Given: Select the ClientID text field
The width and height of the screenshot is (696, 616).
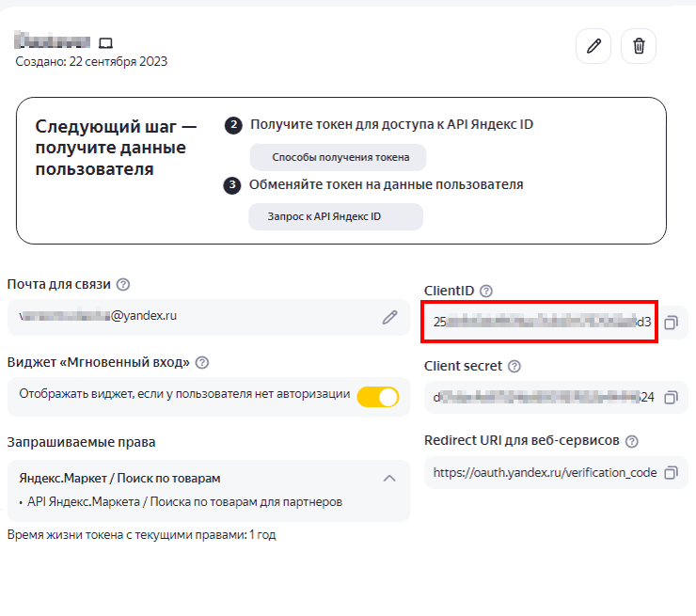Looking at the screenshot, I should 539,322.
